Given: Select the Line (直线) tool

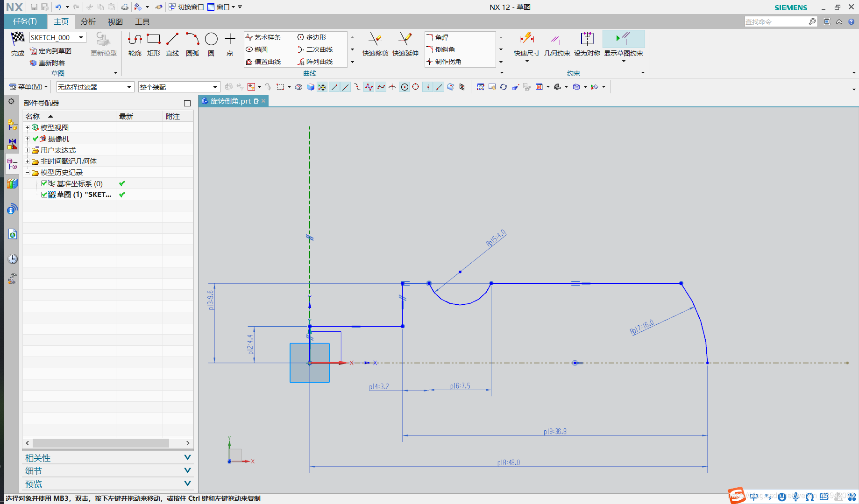Looking at the screenshot, I should (172, 44).
